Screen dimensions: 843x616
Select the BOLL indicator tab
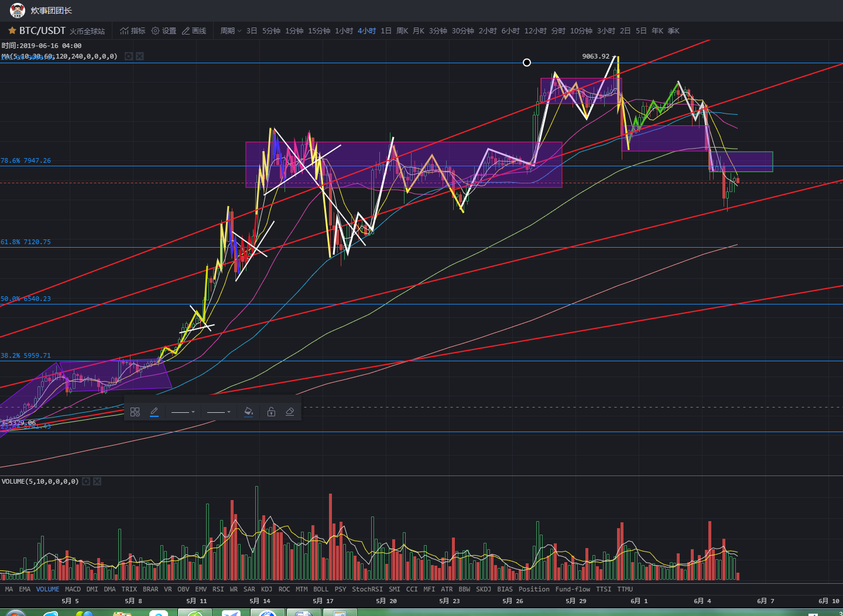point(321,589)
